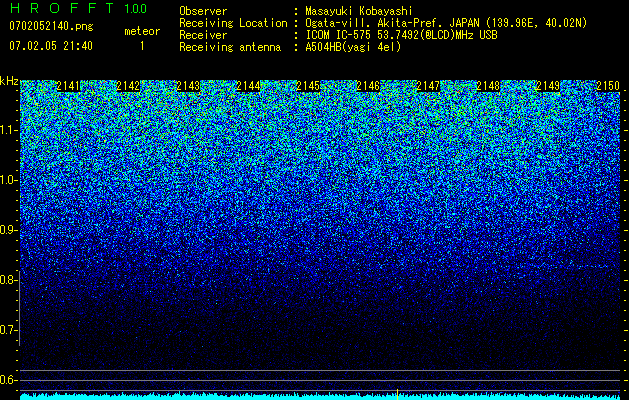Viewport: 629px width, 400px height.
Task: Click the yellow spike in the cyan signal strip
Action: click(398, 394)
